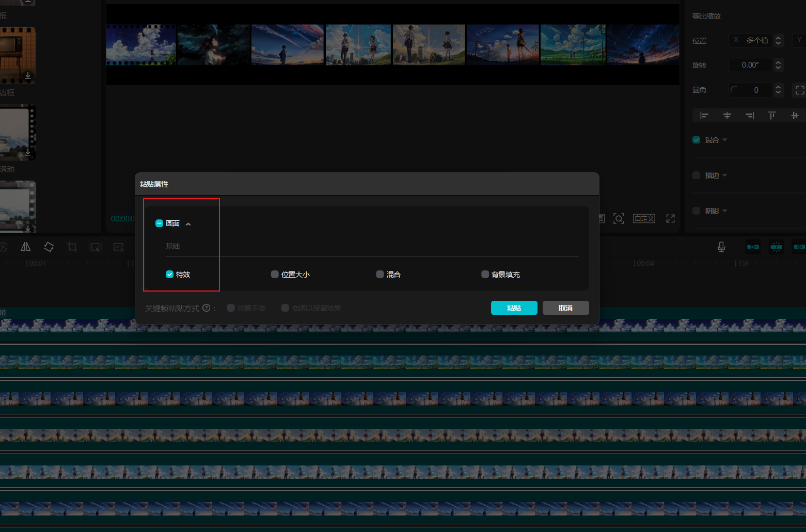Image resolution: width=806 pixels, height=532 pixels.
Task: Click the align right icon
Action: point(750,116)
